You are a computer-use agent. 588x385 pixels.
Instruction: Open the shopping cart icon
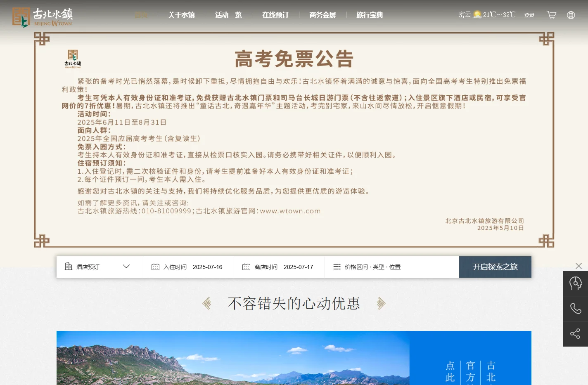click(x=551, y=15)
